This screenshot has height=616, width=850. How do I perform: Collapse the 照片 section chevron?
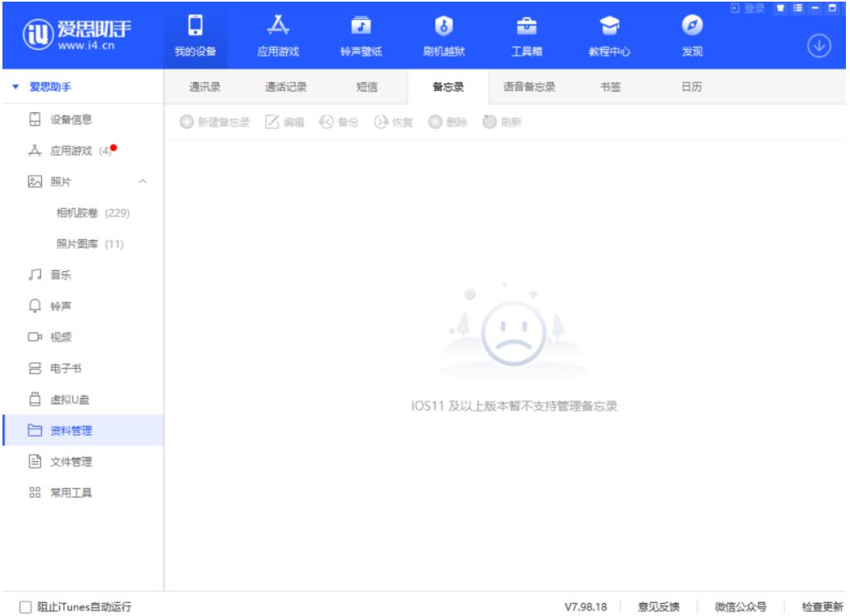click(x=143, y=181)
